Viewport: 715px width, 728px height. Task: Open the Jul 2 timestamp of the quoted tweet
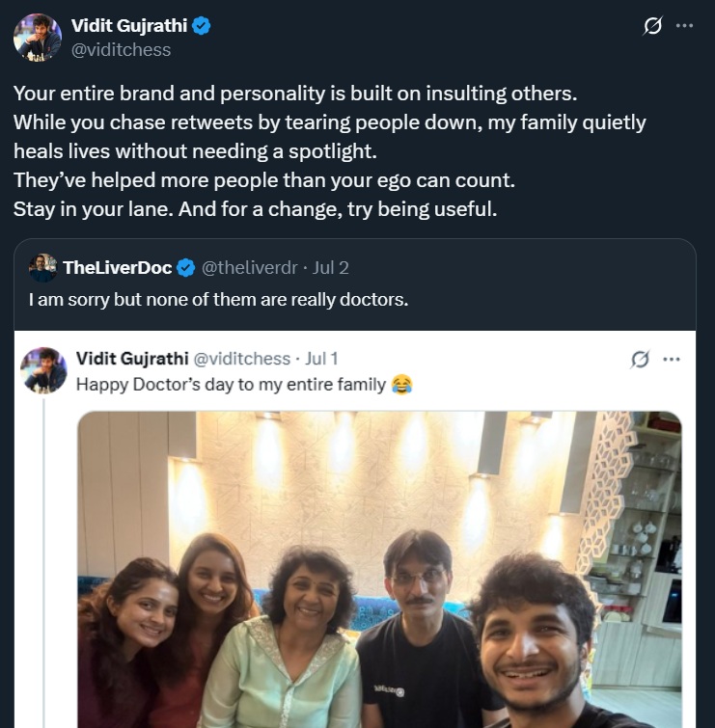(x=330, y=267)
